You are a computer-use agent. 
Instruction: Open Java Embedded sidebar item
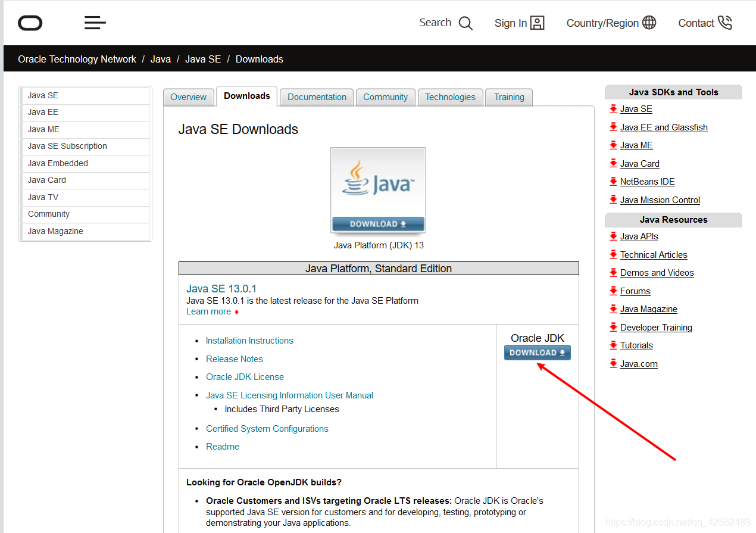click(x=86, y=163)
